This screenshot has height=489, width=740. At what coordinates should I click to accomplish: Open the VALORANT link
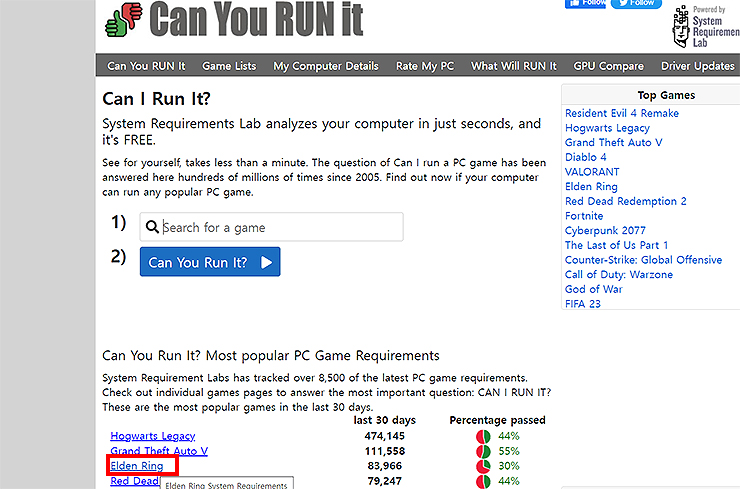[x=592, y=172]
